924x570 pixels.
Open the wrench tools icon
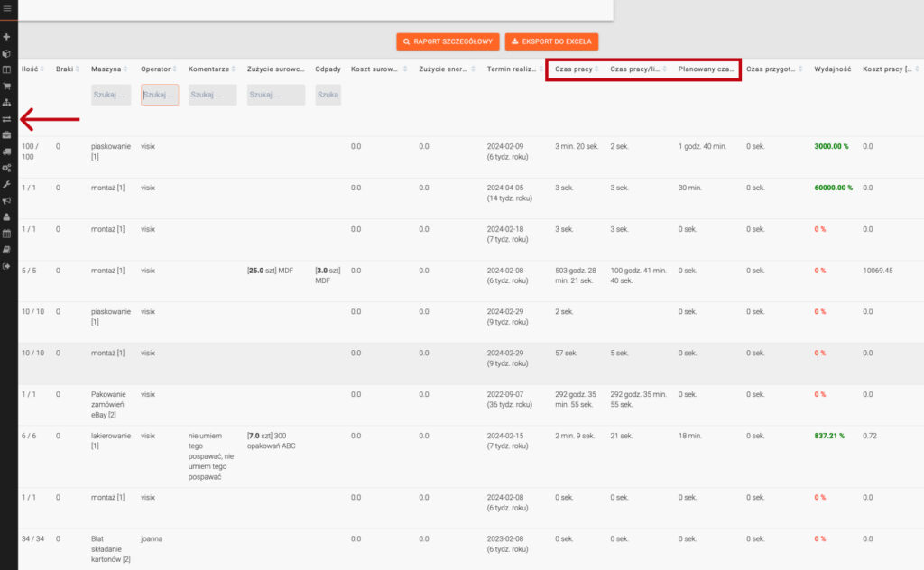pos(7,184)
